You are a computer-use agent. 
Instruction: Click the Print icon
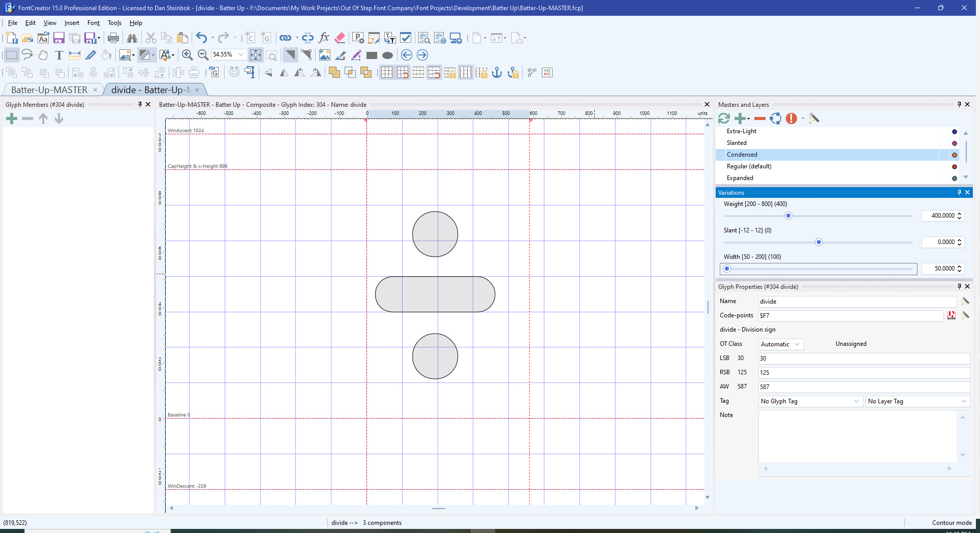click(x=113, y=38)
